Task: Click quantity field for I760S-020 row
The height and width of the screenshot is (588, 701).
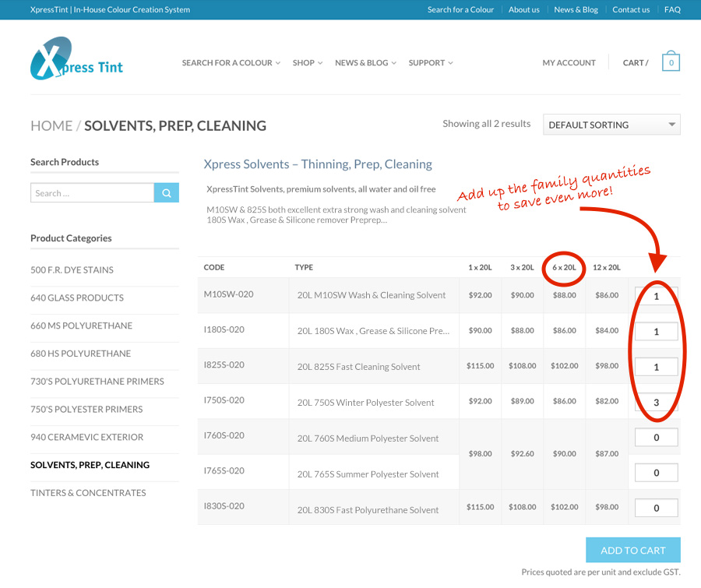Action: [656, 438]
